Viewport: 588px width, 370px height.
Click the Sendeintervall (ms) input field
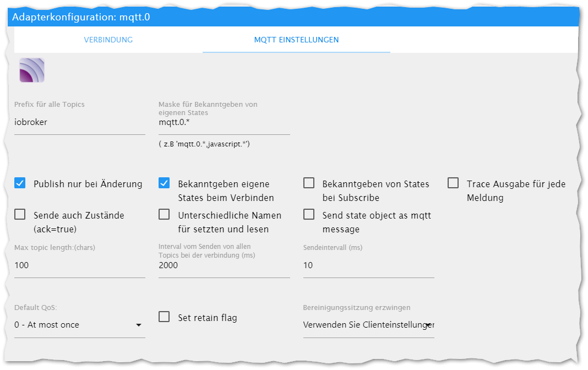pos(368,265)
